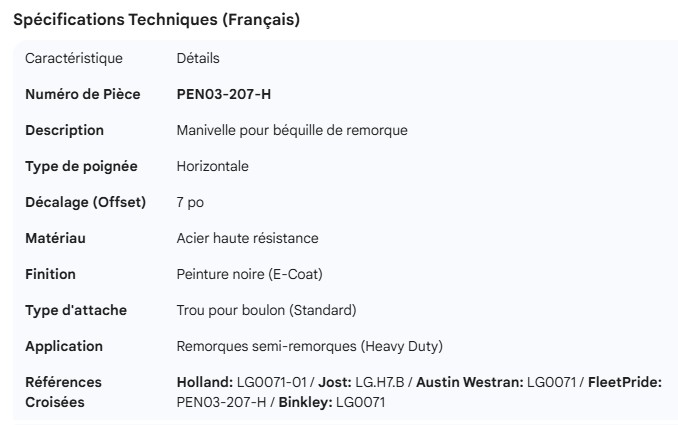Select the Type d'attache label
678x425 pixels.
(76, 311)
